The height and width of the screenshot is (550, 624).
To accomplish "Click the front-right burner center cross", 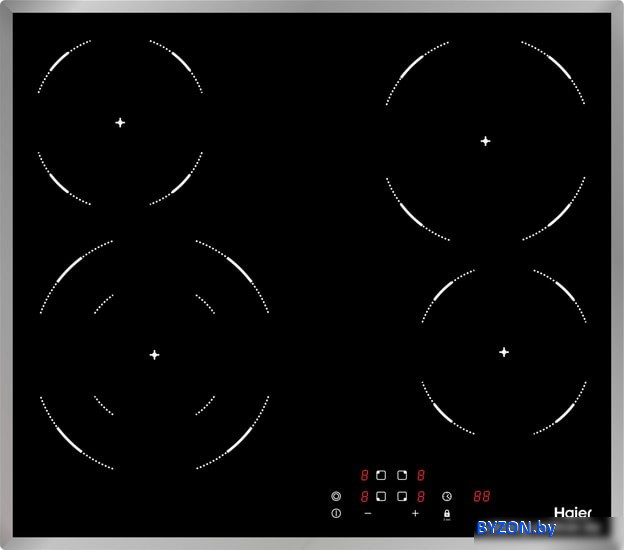I will [504, 352].
